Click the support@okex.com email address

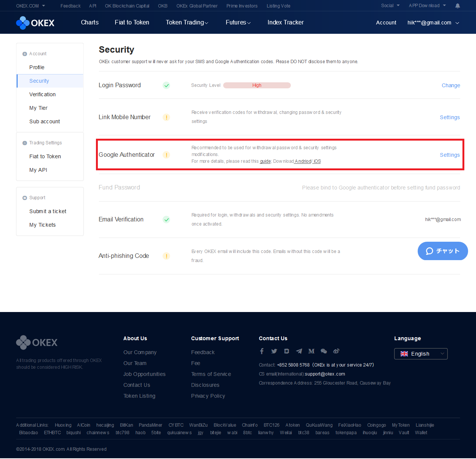coord(325,374)
